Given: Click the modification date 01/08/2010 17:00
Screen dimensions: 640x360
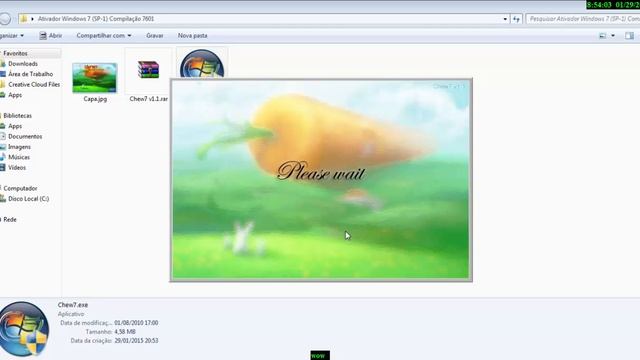Looking at the screenshot, I should 136,323.
